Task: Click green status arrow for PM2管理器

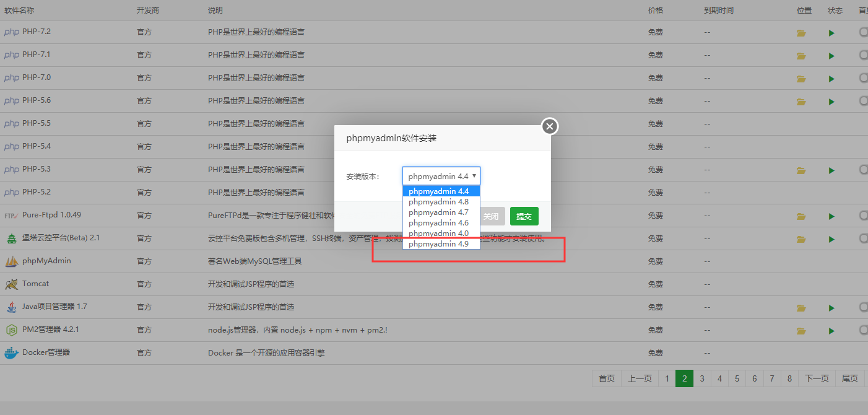Action: pyautogui.click(x=831, y=331)
